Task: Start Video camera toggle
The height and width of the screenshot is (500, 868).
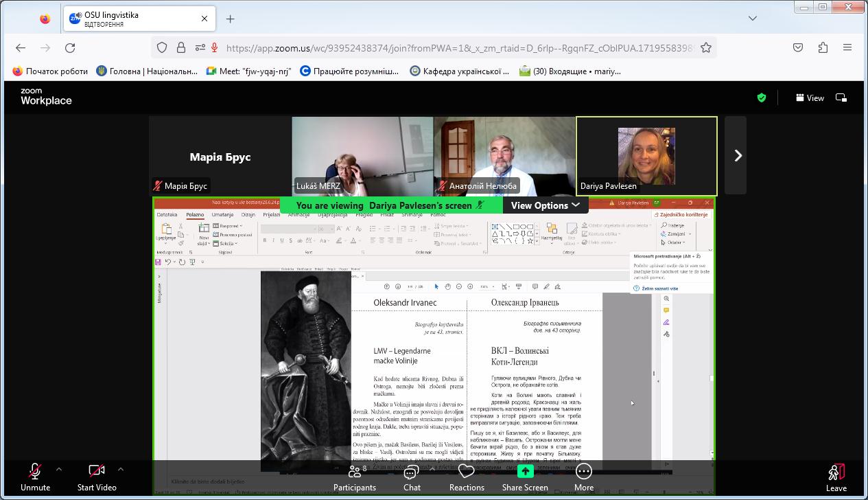Action: (96, 472)
